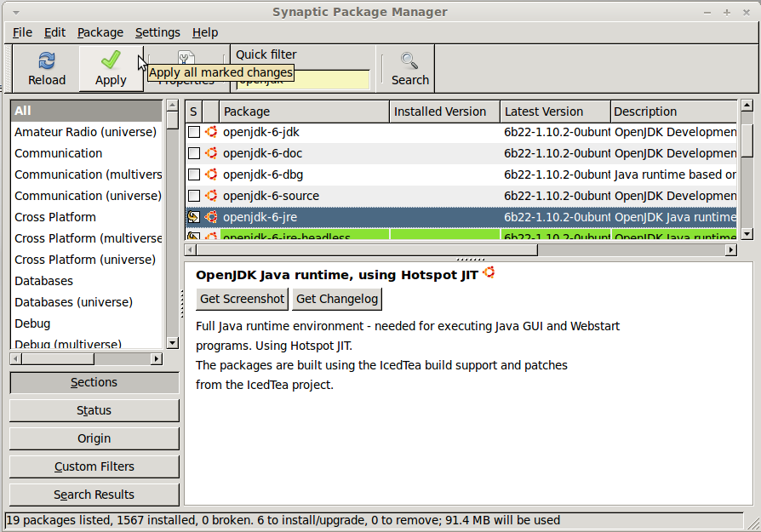Click the Get Changelog button
Image resolution: width=761 pixels, height=532 pixels.
(x=337, y=299)
